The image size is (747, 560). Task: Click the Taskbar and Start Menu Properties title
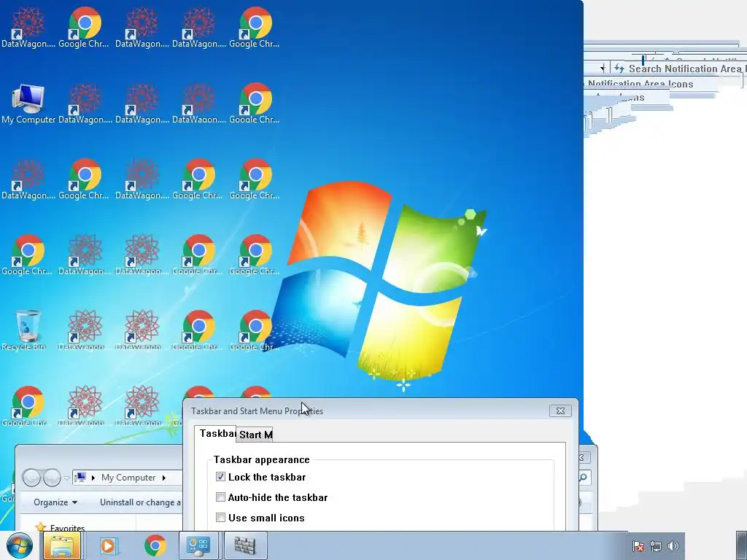pyautogui.click(x=258, y=411)
